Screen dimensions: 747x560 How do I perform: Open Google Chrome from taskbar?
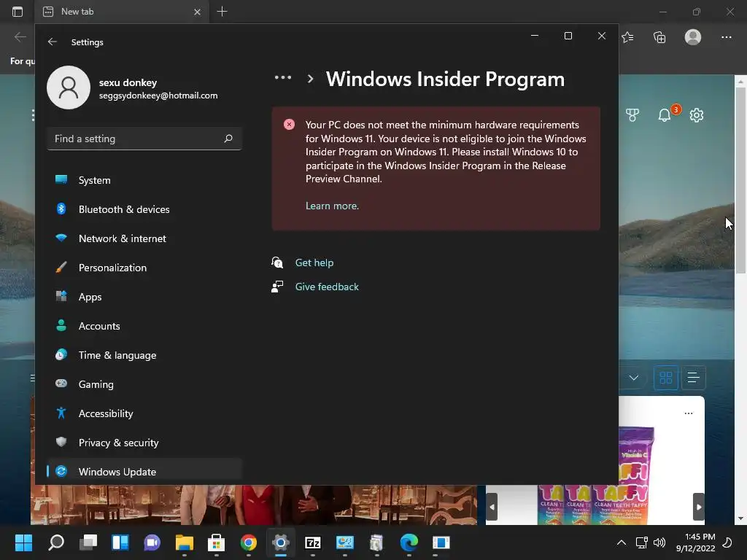click(248, 542)
